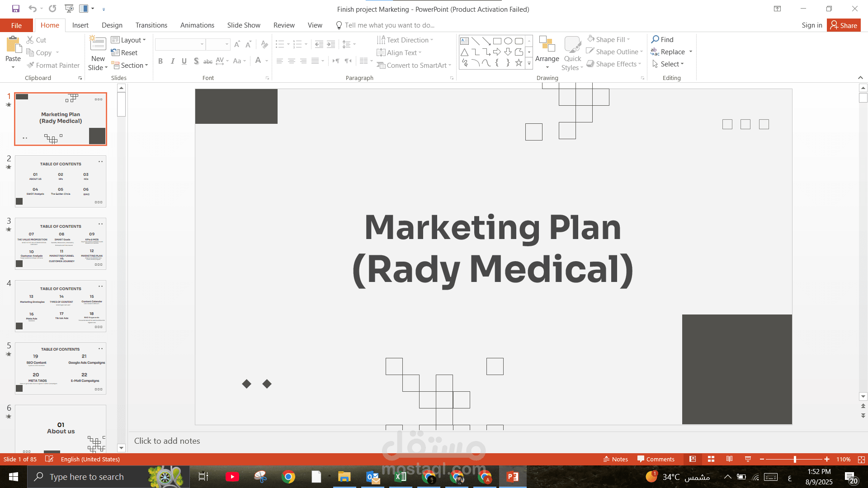Switch to Reading View icon
The height and width of the screenshot is (488, 868).
tap(729, 459)
